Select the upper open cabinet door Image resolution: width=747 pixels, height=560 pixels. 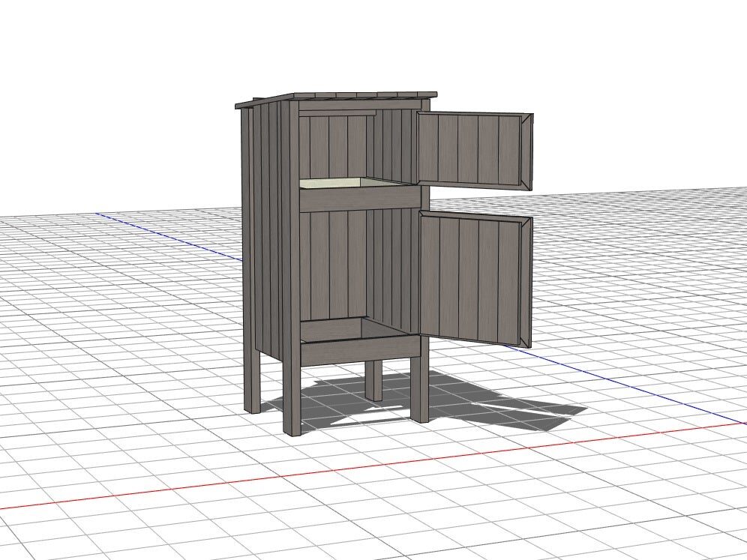475,150
